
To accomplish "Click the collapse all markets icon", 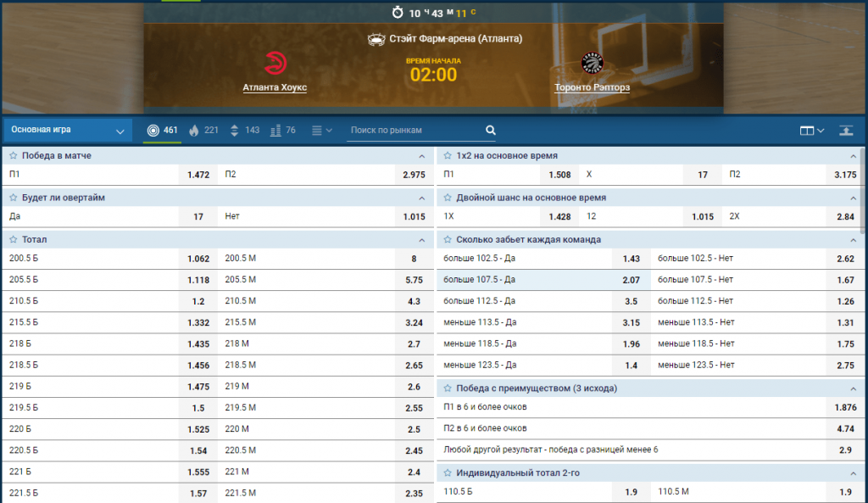I will pyautogui.click(x=846, y=131).
